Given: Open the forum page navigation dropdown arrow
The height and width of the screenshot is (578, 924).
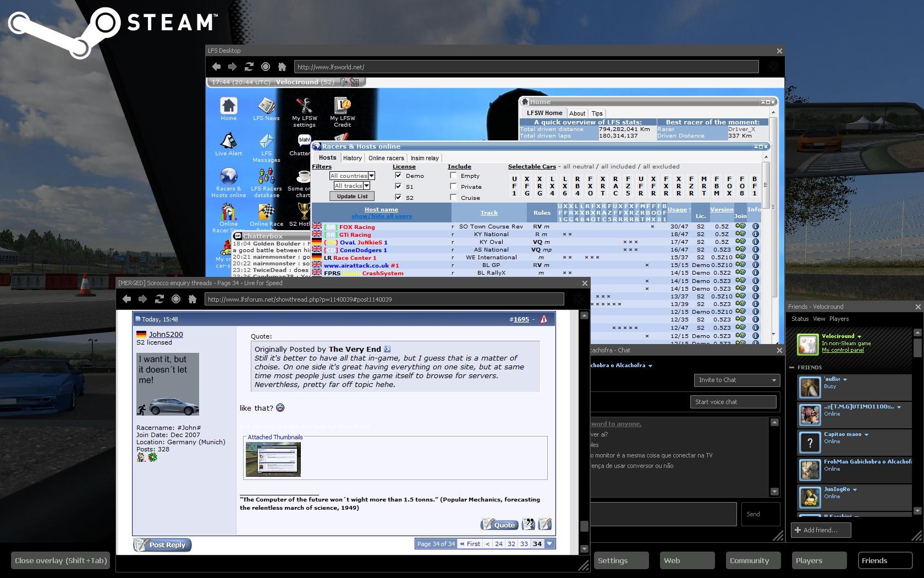Looking at the screenshot, I should coord(549,544).
